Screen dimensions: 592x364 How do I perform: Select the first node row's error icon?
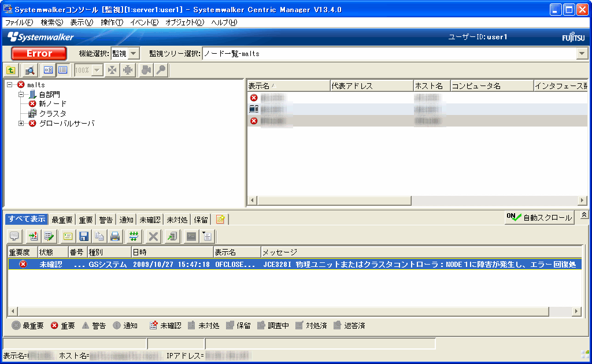(254, 98)
